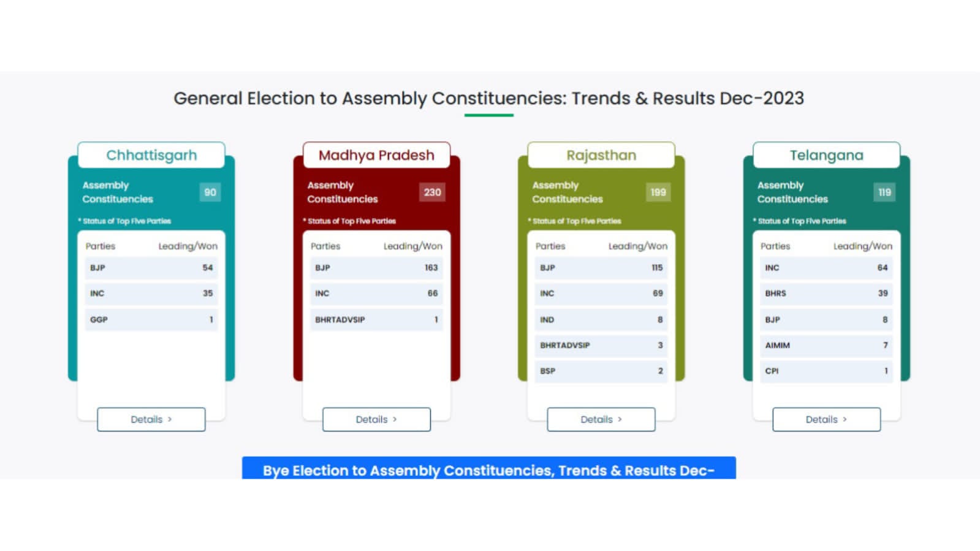The image size is (980, 551).
Task: Select BJP row in Chhattisgarh table
Action: (151, 268)
